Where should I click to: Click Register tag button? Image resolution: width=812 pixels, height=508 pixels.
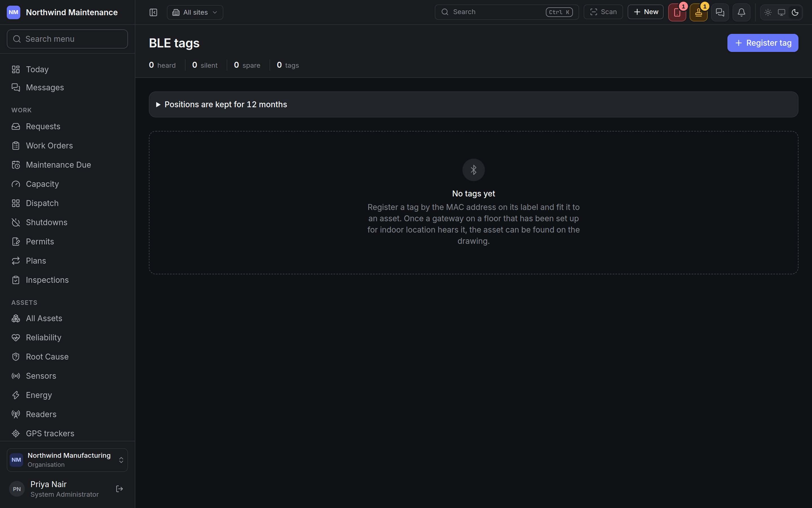[763, 43]
